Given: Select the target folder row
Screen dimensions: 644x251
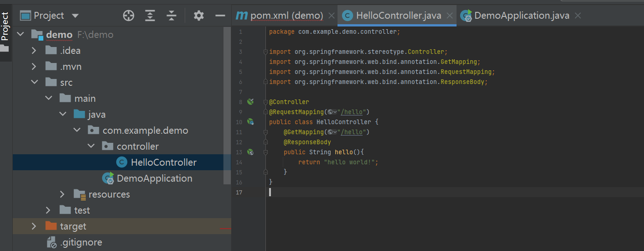Looking at the screenshot, I should point(122,226).
